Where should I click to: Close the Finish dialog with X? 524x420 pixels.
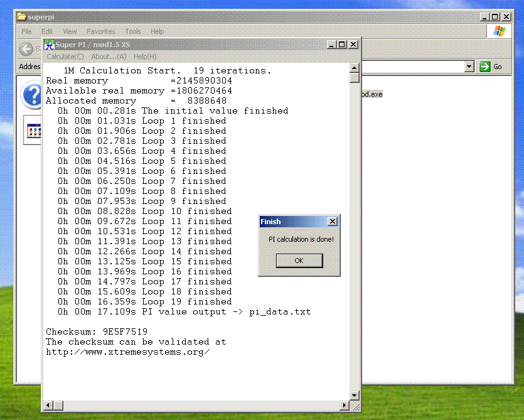coord(332,222)
